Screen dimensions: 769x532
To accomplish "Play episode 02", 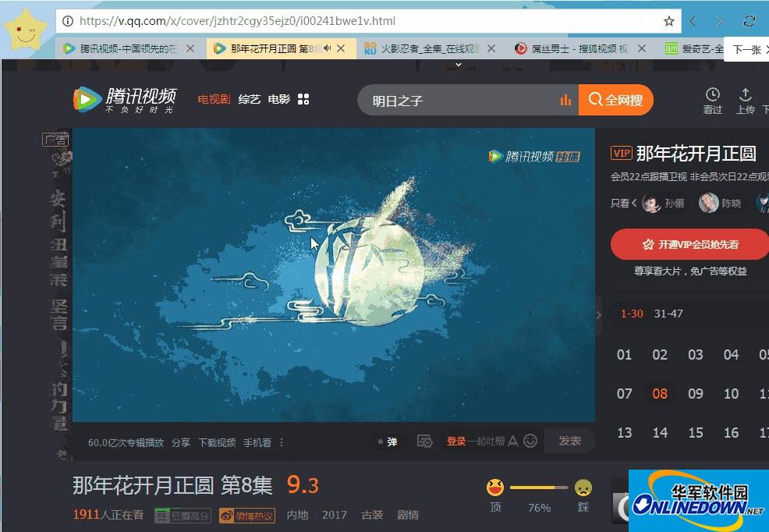I will click(660, 354).
